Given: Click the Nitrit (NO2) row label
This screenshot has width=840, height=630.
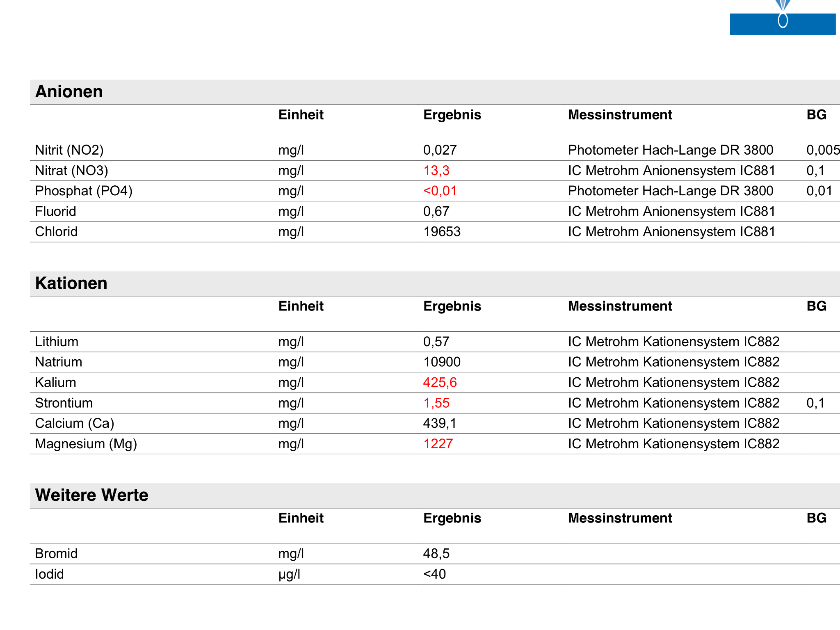Looking at the screenshot, I should pos(69,150).
